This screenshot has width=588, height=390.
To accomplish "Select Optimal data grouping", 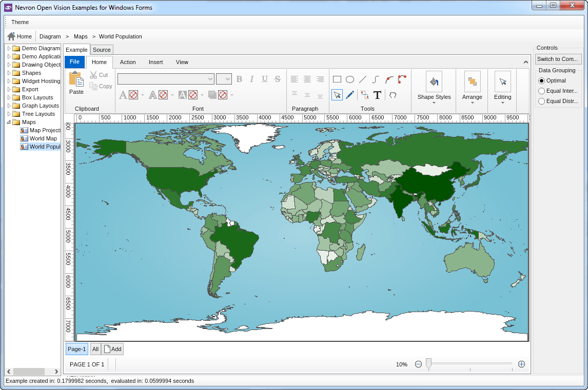I will [x=541, y=81].
